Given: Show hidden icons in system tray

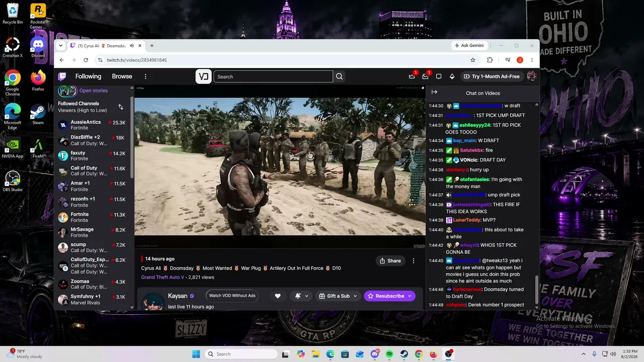Looking at the screenshot, I should 584,354.
